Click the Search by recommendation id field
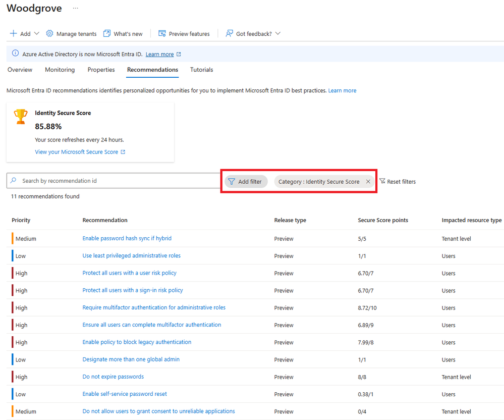This screenshot has height=420, width=504. tap(114, 181)
